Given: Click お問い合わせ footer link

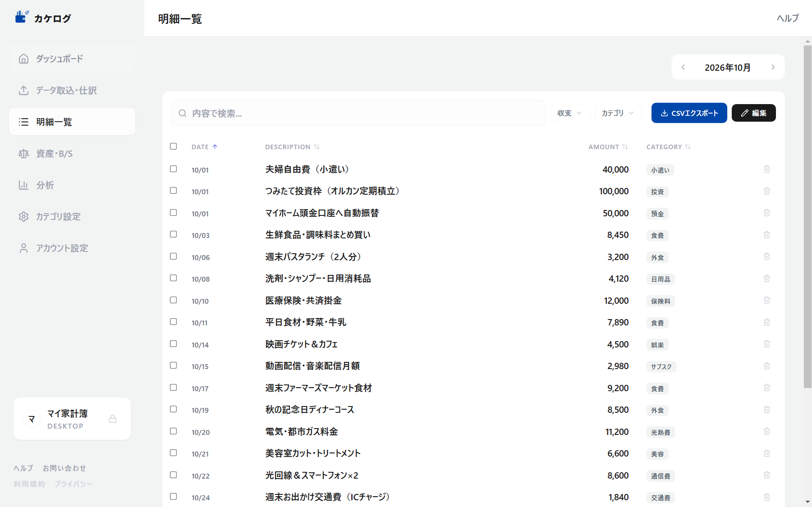Looking at the screenshot, I should click(x=64, y=468).
